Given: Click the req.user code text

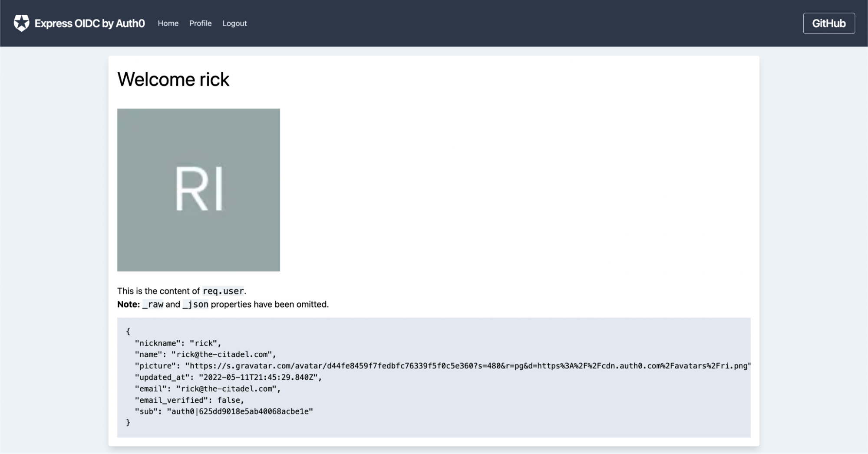Looking at the screenshot, I should point(224,291).
